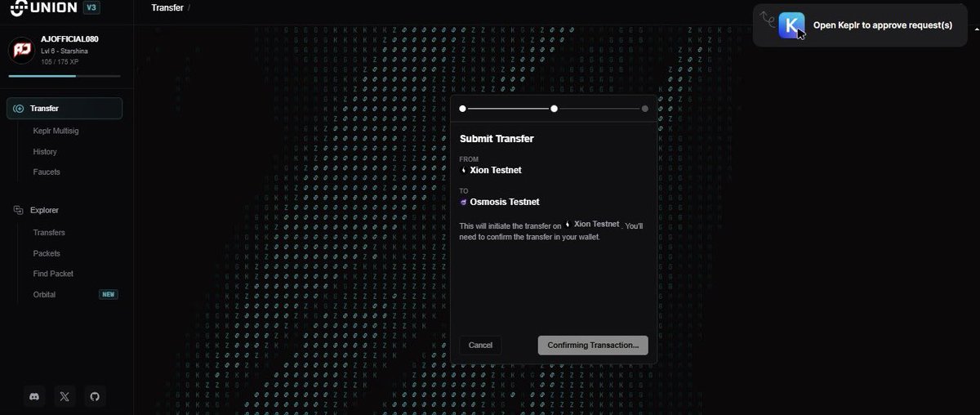Screen dimensions: 980x415
Task: Click the Xion Testnet source chain label
Action: pyautogui.click(x=496, y=171)
